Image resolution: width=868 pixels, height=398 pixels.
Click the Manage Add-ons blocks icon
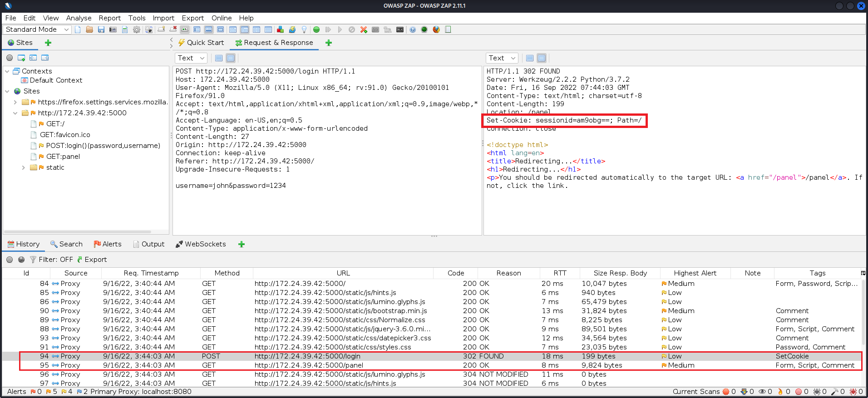280,29
